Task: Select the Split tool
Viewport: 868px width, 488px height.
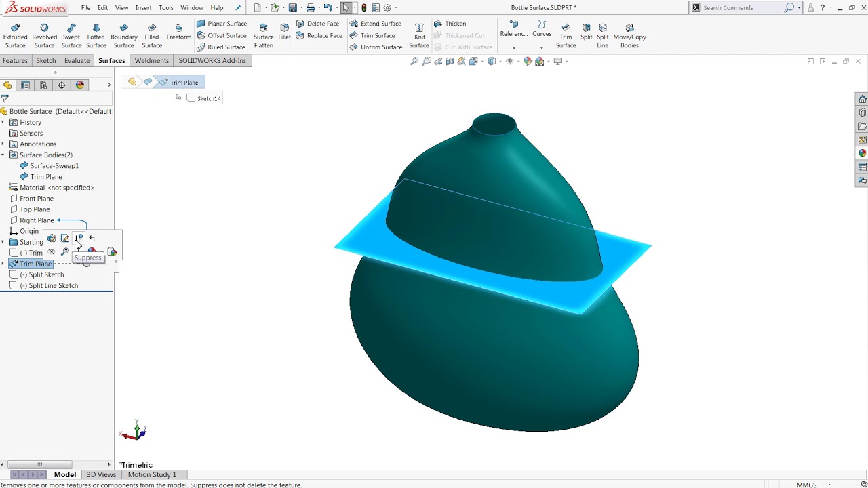Action: point(586,32)
